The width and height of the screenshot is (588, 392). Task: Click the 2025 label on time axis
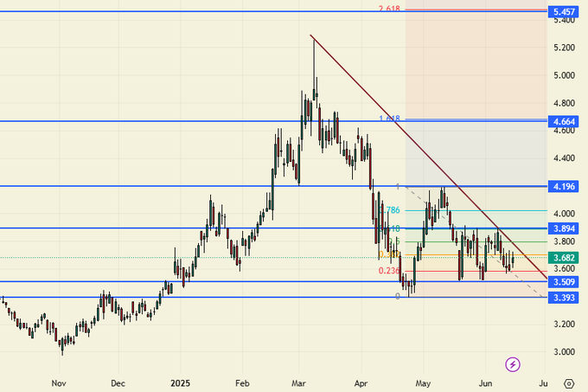coord(179,382)
